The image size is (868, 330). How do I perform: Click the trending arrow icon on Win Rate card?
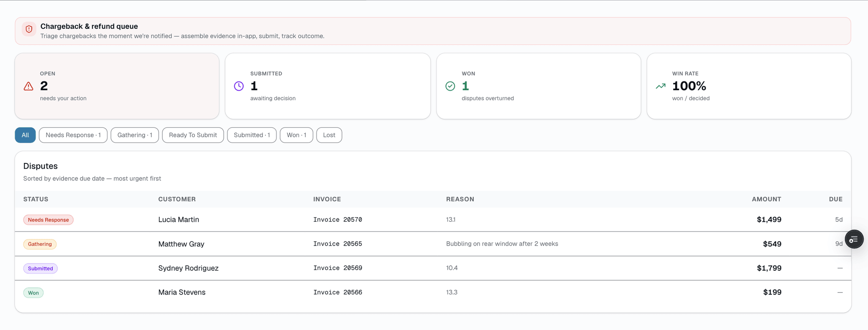pos(661,86)
